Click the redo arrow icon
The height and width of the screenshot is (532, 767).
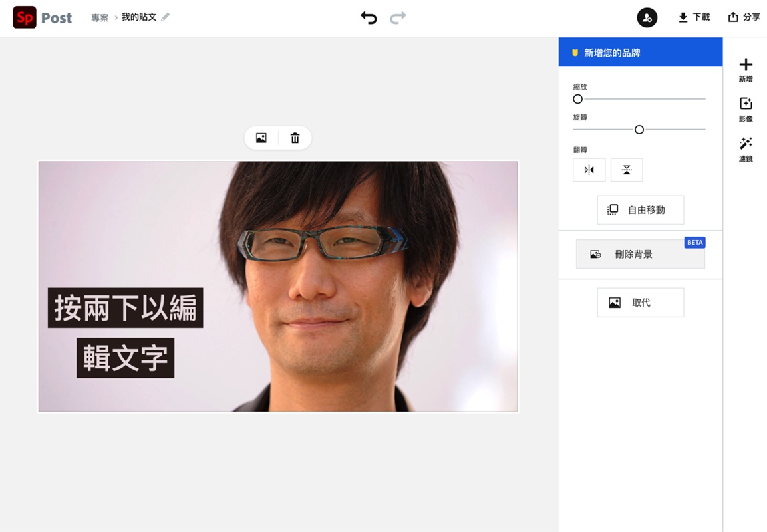(398, 18)
